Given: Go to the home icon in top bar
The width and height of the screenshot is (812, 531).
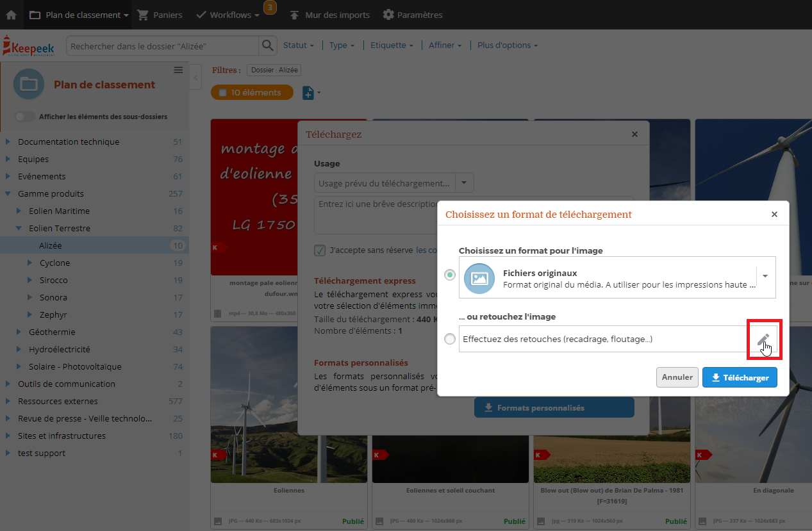Looking at the screenshot, I should click(x=11, y=15).
